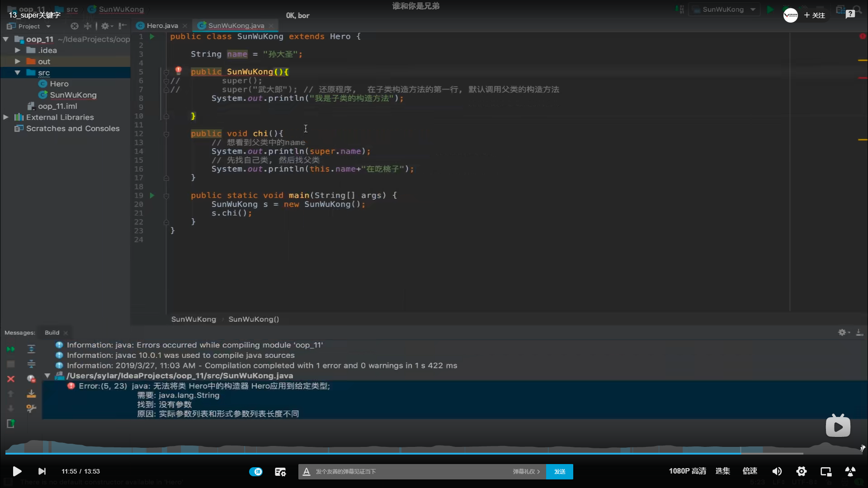Switch to the Hero.java tab
This screenshot has width=868, height=488.
(162, 26)
